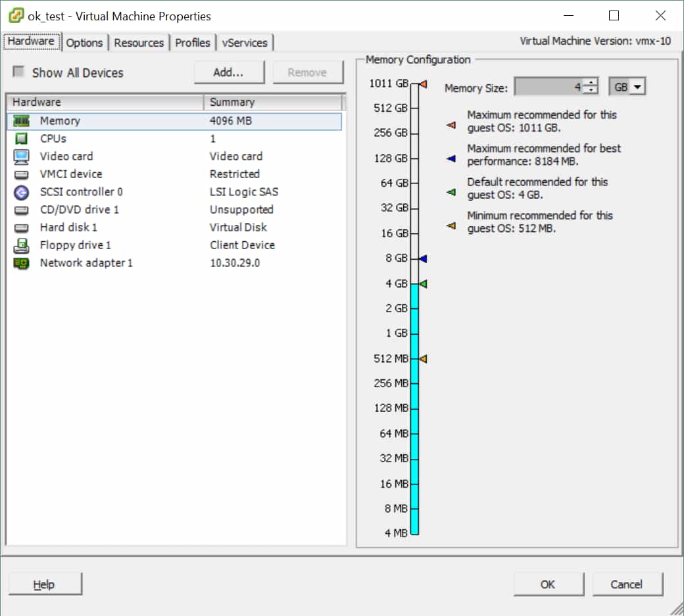The image size is (684, 616).
Task: Switch to the vServices tab
Action: (245, 42)
